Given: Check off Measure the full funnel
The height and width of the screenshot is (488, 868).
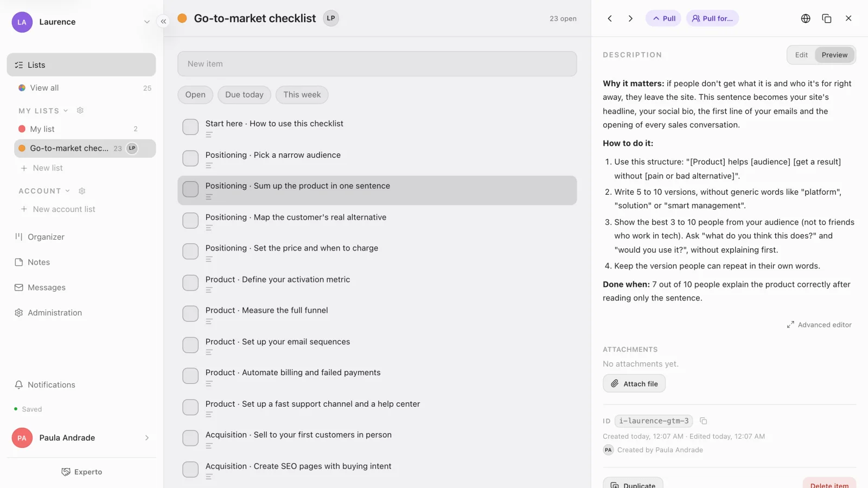Looking at the screenshot, I should pos(190,313).
